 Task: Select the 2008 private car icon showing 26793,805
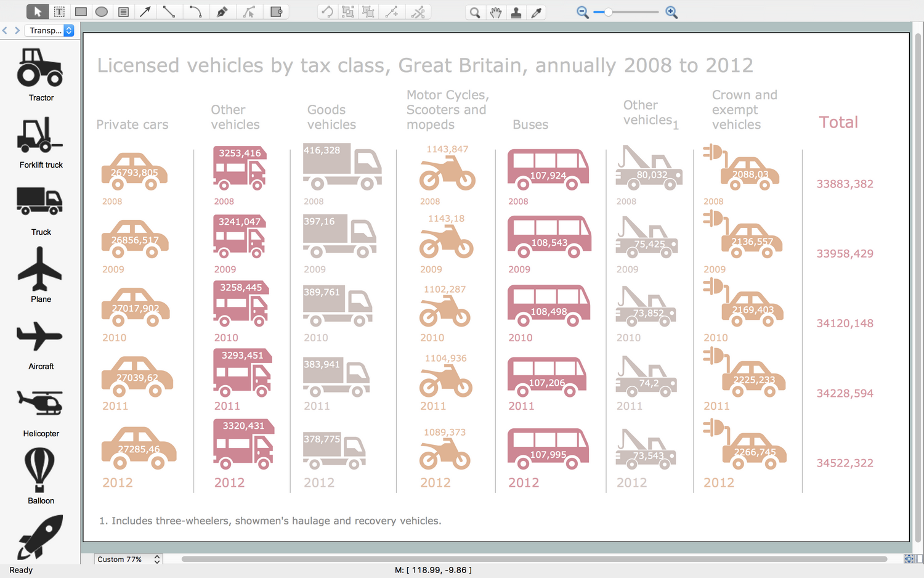point(134,171)
